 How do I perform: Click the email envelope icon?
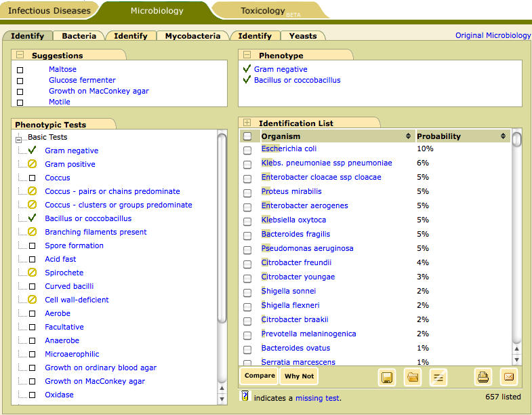(x=508, y=376)
